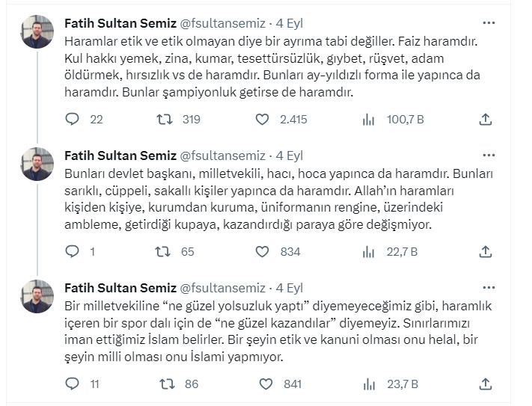View analytics of the 22,7 B views tweet
Image resolution: width=532 pixels, height=406 pixels.
coord(368,251)
